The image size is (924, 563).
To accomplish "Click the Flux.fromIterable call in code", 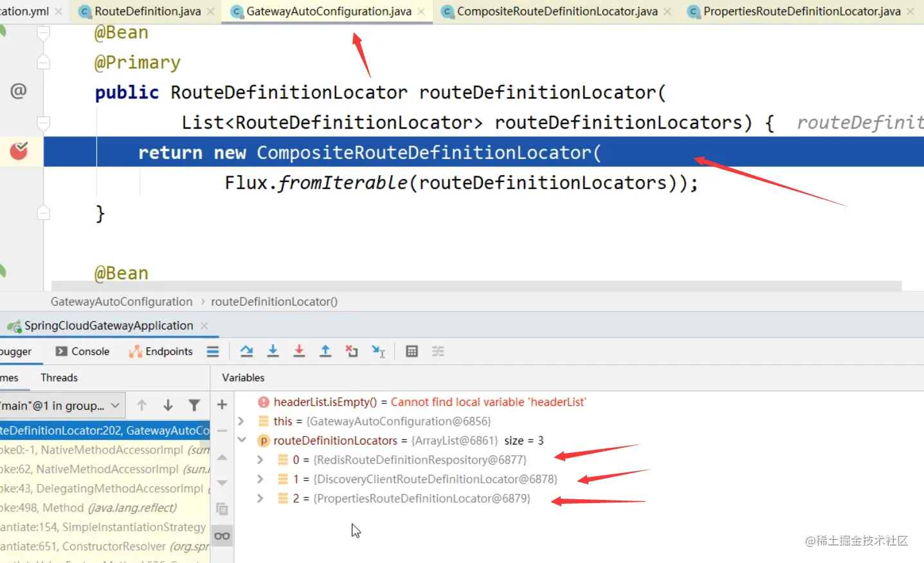I will [316, 183].
